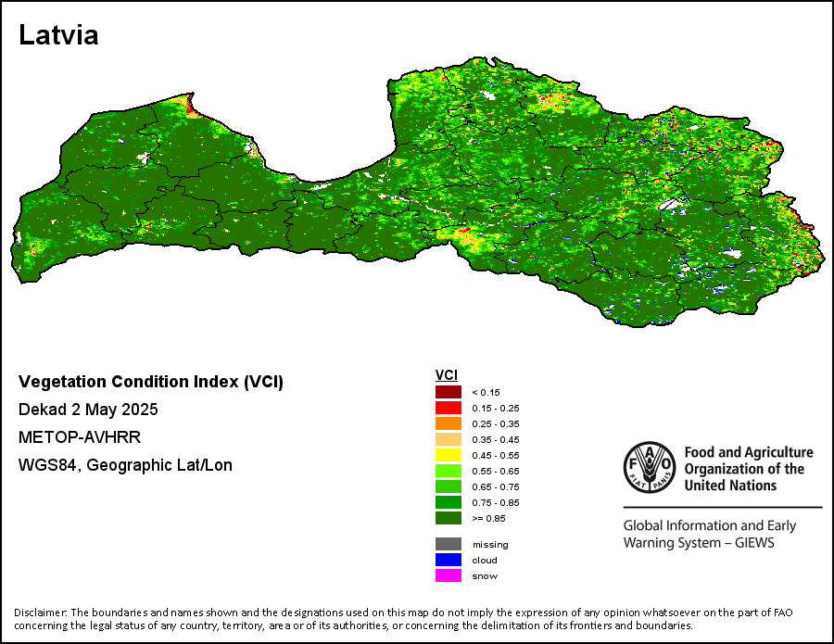
Task: Click the '0.45 - 0.55' legend label
Action: click(496, 455)
